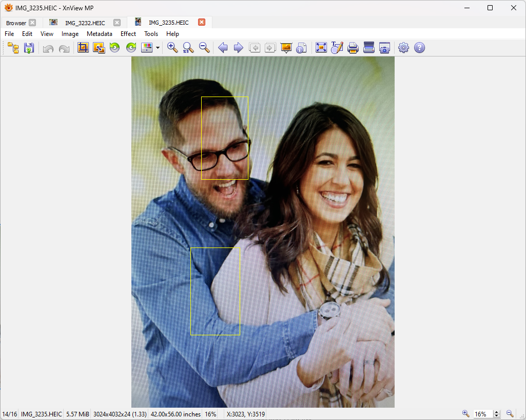Open the Edit menu
The width and height of the screenshot is (526, 420).
click(27, 34)
